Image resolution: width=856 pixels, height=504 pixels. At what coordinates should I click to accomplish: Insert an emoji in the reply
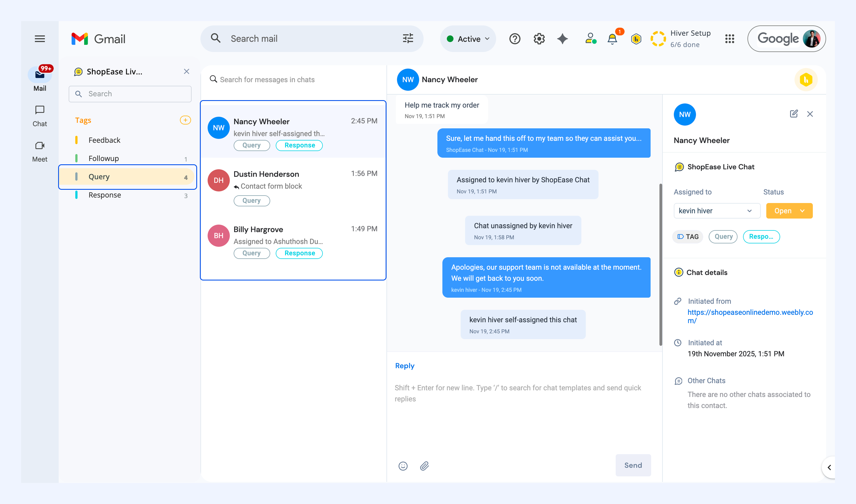click(x=403, y=466)
